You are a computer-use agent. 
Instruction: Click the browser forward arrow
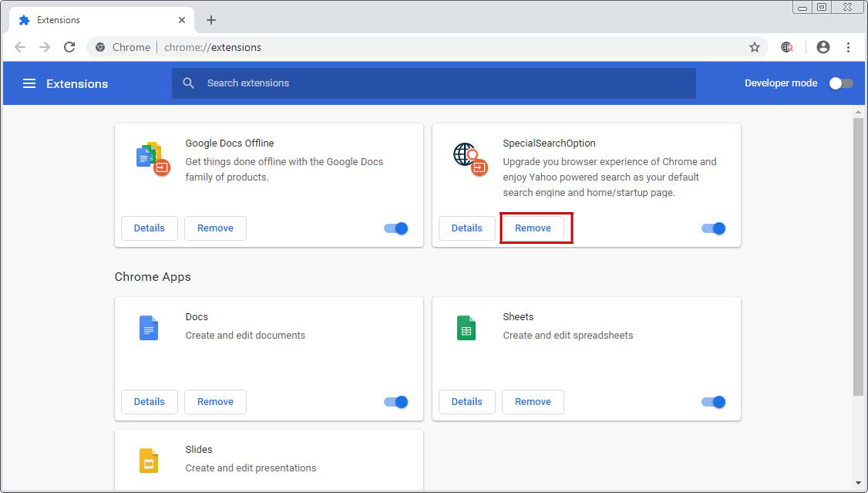point(44,47)
